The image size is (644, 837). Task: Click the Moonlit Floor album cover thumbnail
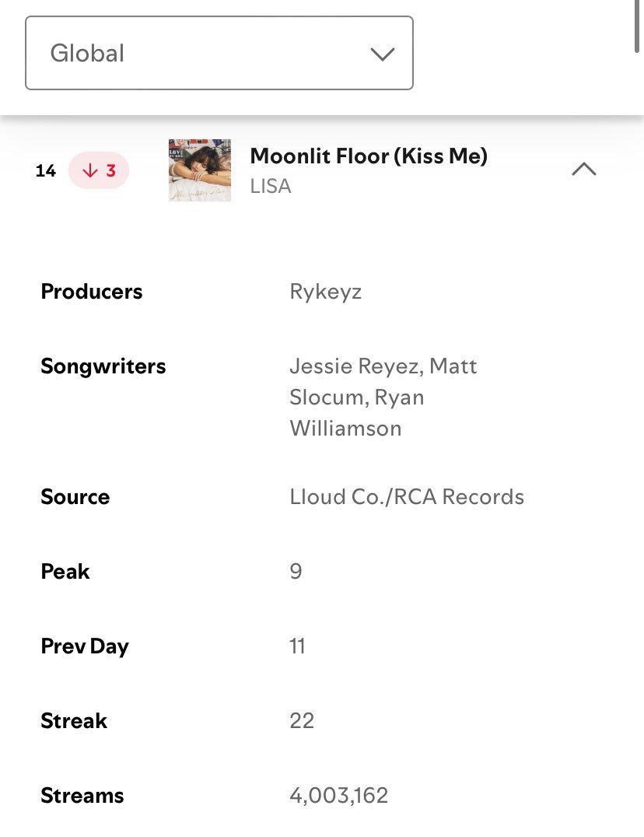(200, 170)
